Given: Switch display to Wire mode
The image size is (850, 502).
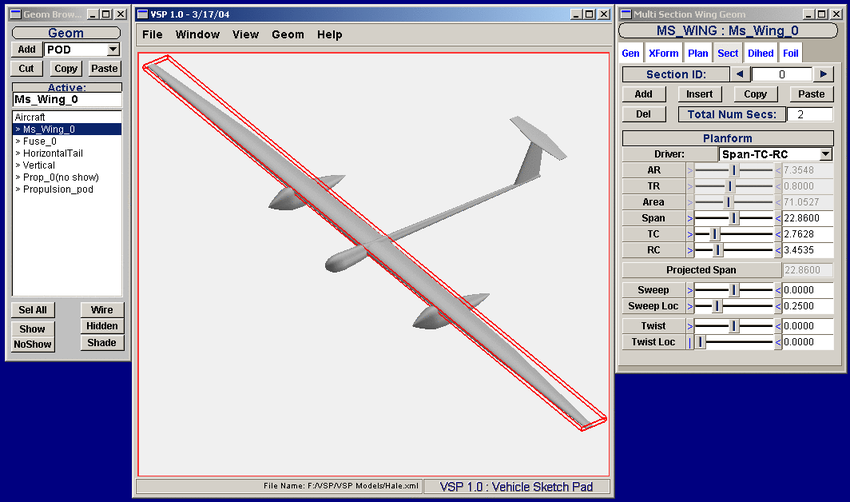Looking at the screenshot, I should 102,310.
